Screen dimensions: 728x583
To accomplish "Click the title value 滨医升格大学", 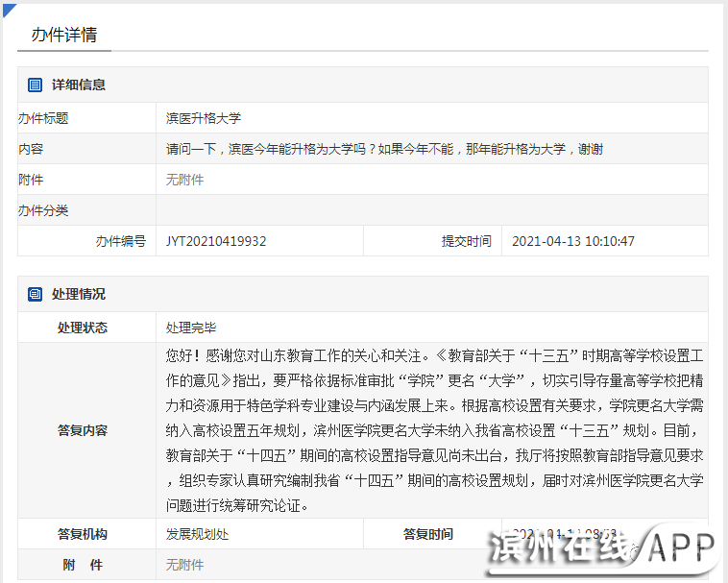I will coord(204,118).
